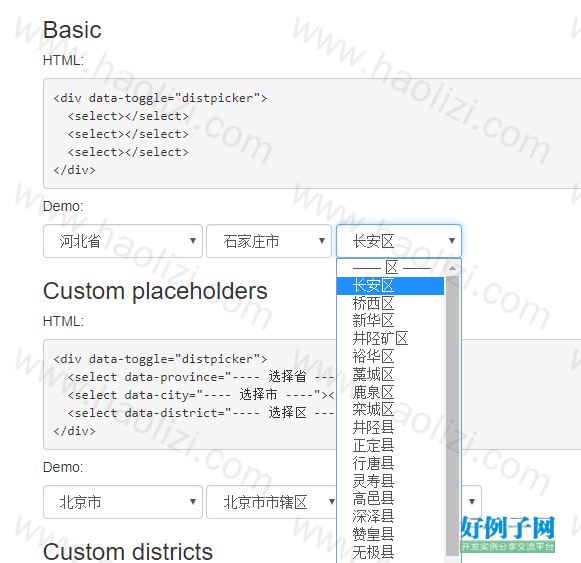This screenshot has height=563, width=581.
Task: Choose 赞皇县 from the list
Action: [x=391, y=534]
